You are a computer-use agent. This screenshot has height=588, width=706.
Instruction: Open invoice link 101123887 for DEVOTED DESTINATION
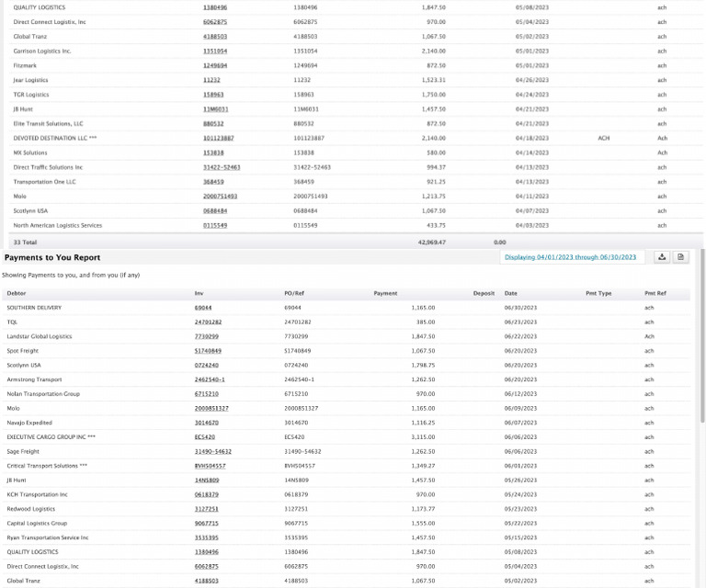coord(219,138)
